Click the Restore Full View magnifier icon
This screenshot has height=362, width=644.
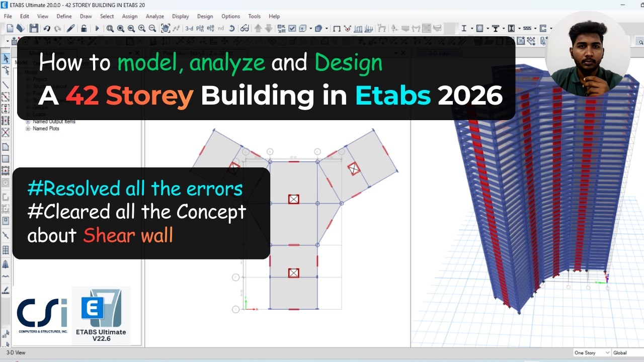coord(120,29)
